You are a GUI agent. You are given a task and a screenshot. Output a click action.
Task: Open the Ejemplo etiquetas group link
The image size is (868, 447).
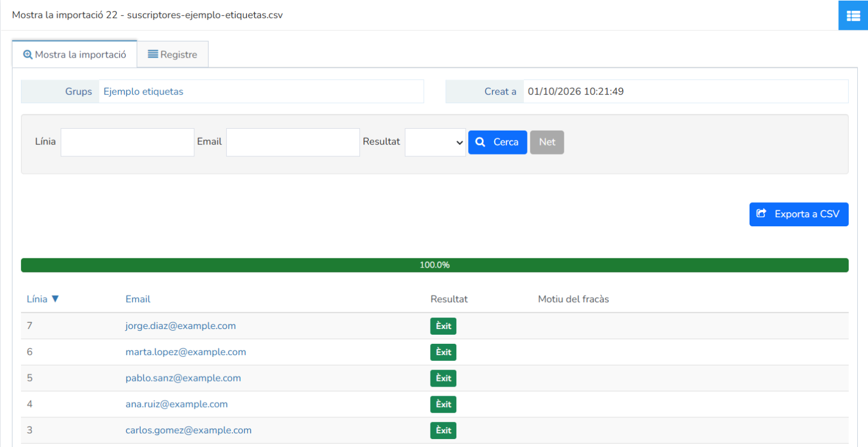[x=144, y=91]
